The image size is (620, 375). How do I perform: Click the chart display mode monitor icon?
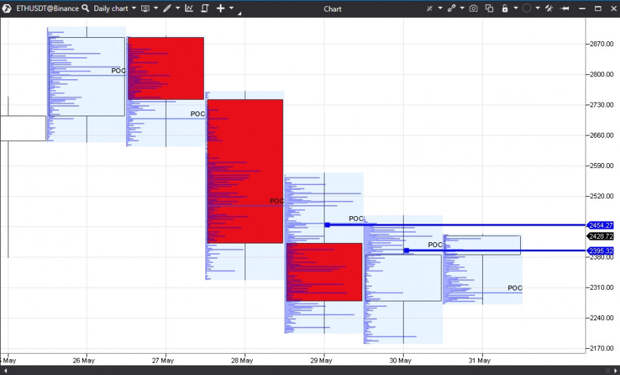(145, 8)
